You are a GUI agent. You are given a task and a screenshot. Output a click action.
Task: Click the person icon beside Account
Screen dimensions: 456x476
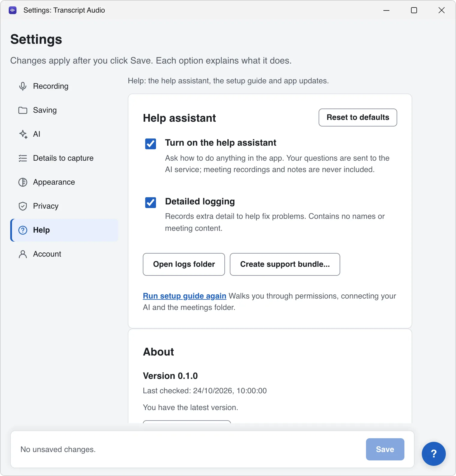pyautogui.click(x=23, y=254)
